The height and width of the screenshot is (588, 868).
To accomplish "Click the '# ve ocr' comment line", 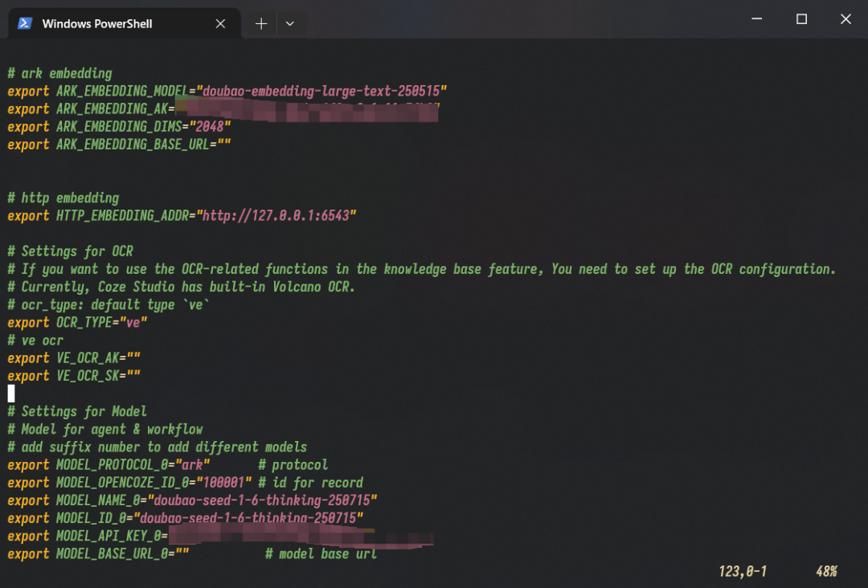I will click(x=35, y=340).
